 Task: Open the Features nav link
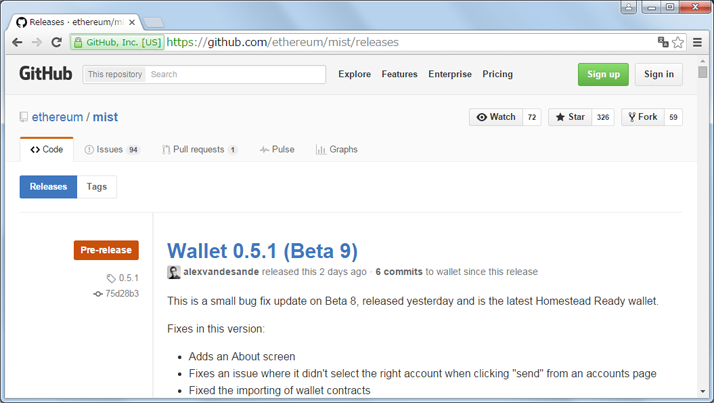tap(399, 74)
